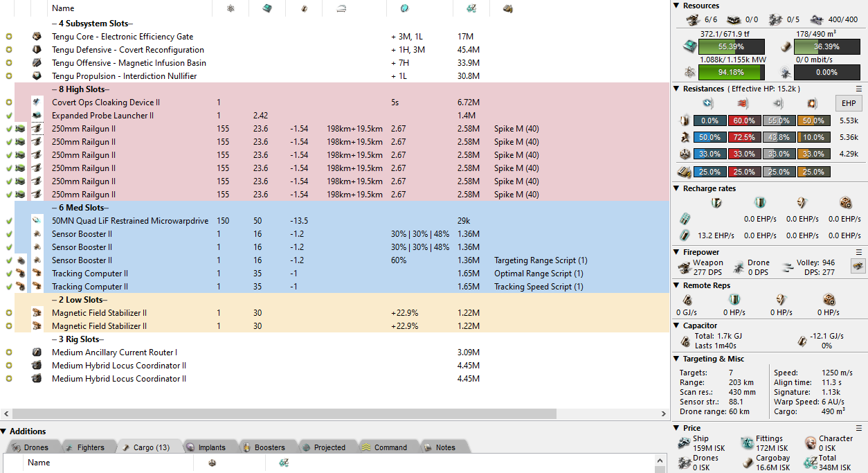Click the Optimal Range Script charge icon
The image size is (868, 473).
click(x=22, y=274)
